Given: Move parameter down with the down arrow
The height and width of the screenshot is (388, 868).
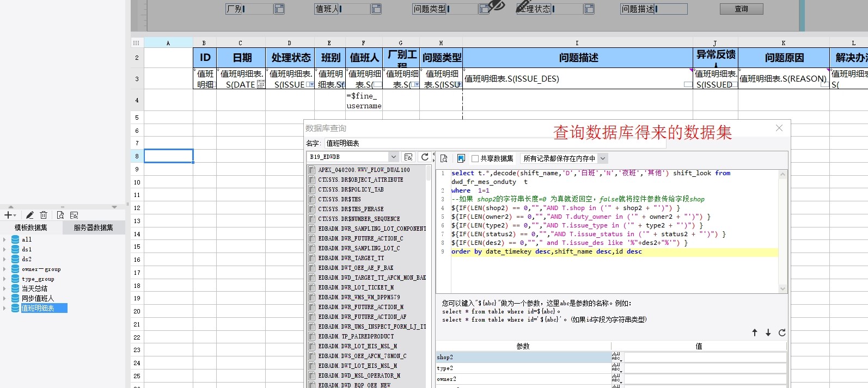Looking at the screenshot, I should [x=768, y=332].
